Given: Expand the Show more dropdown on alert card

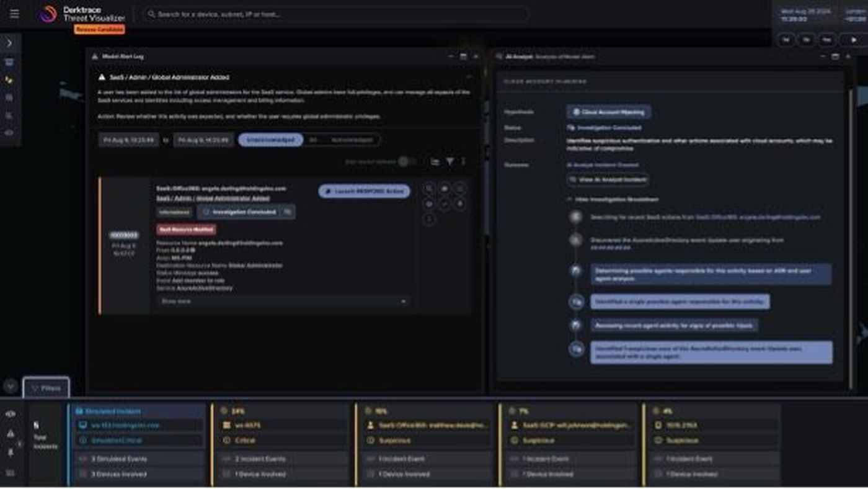Looking at the screenshot, I should pyautogui.click(x=283, y=301).
